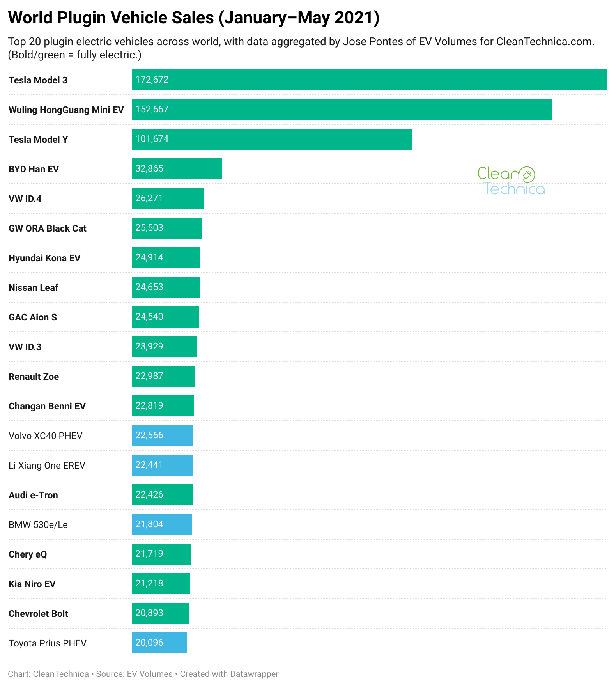Click the Tesla Model Y green bar

click(271, 139)
